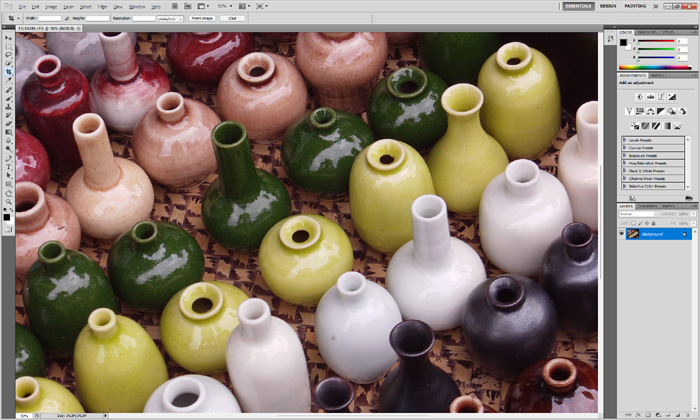700x420 pixels.
Task: Select the Lasso tool
Action: click(8, 55)
